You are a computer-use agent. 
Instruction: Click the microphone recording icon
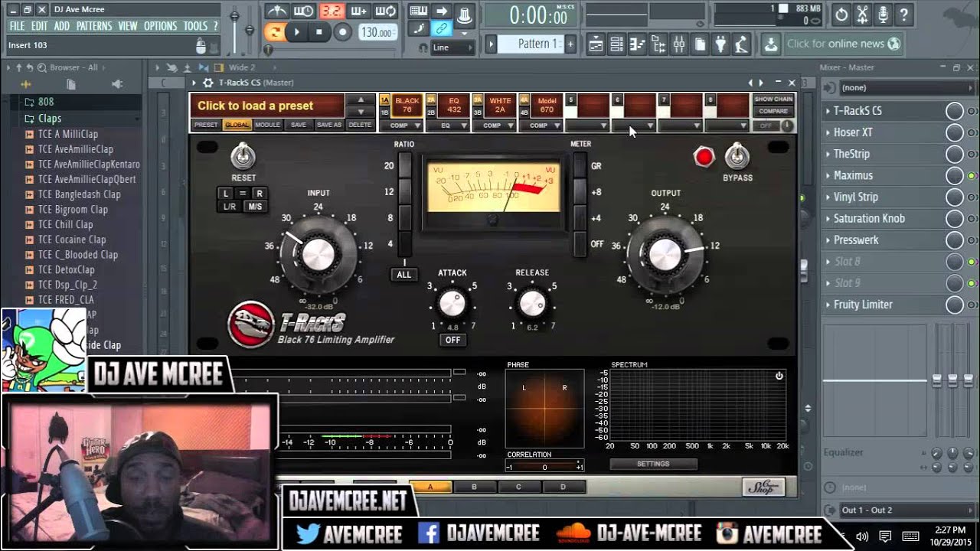[883, 14]
